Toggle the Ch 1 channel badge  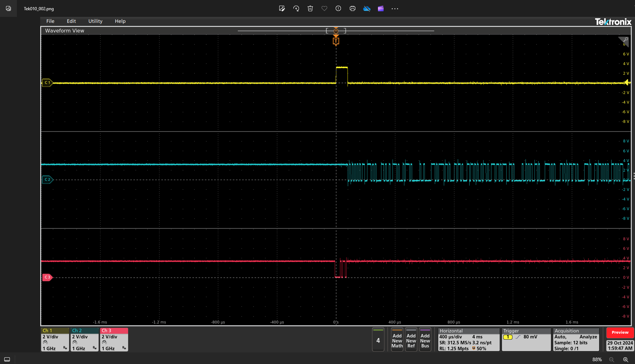pos(55,339)
